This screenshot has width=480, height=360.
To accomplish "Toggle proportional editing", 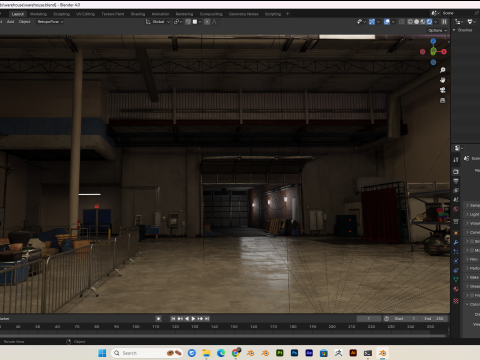I will [x=207, y=22].
